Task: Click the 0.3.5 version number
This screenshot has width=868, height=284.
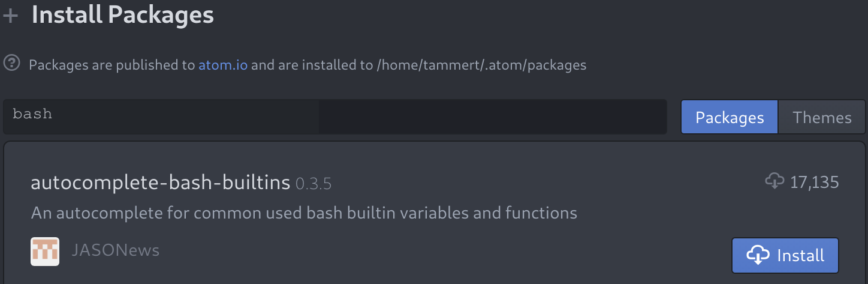Action: pyautogui.click(x=314, y=184)
